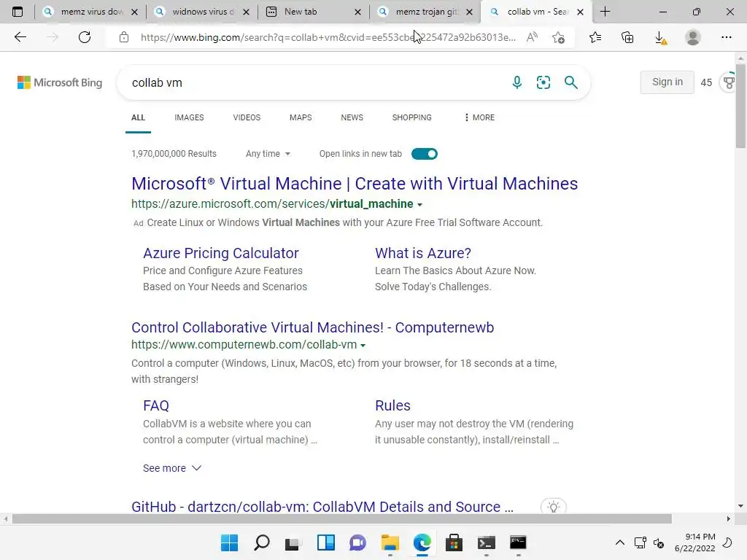747x560 pixels.
Task: Open a new browser tab
Action: coord(605,12)
